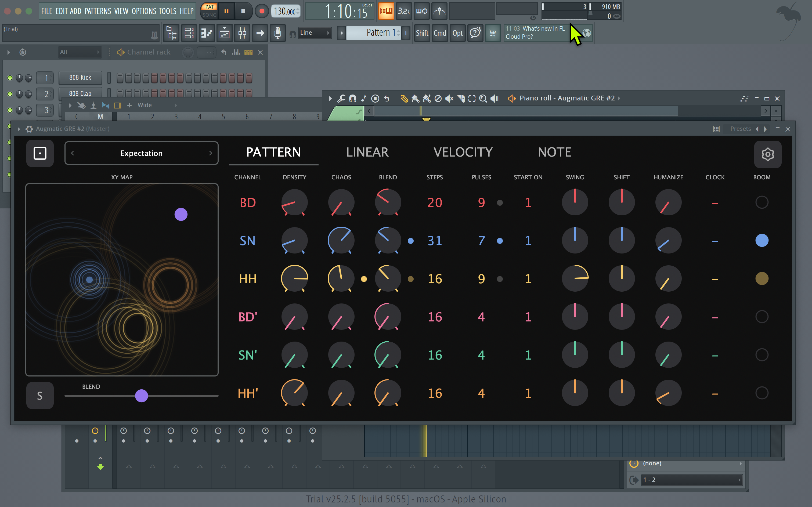Switch to the VELOCITY tab in Augmatic
Image resolution: width=812 pixels, height=507 pixels.
463,152
